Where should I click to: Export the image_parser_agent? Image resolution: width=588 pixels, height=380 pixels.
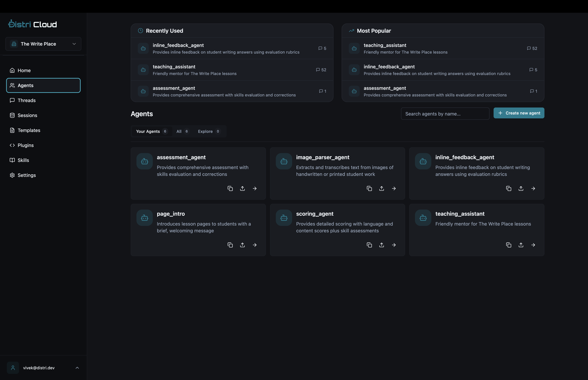(x=381, y=188)
